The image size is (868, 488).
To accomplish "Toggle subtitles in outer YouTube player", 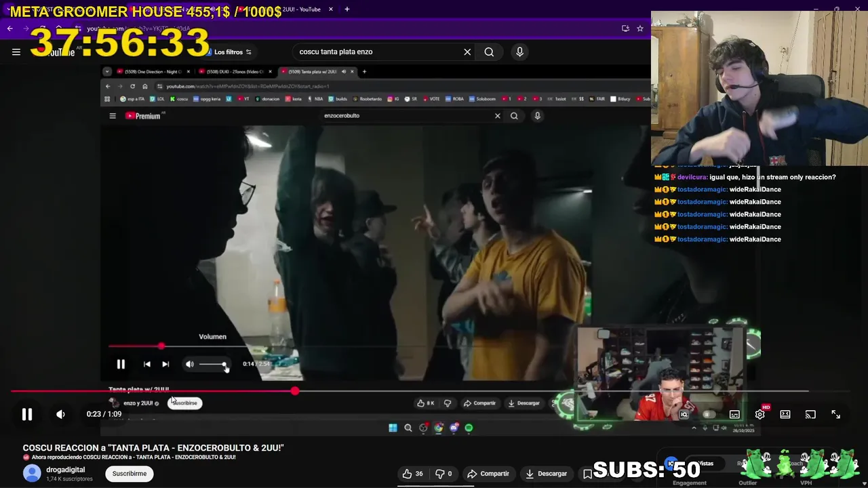I will pyautogui.click(x=734, y=414).
